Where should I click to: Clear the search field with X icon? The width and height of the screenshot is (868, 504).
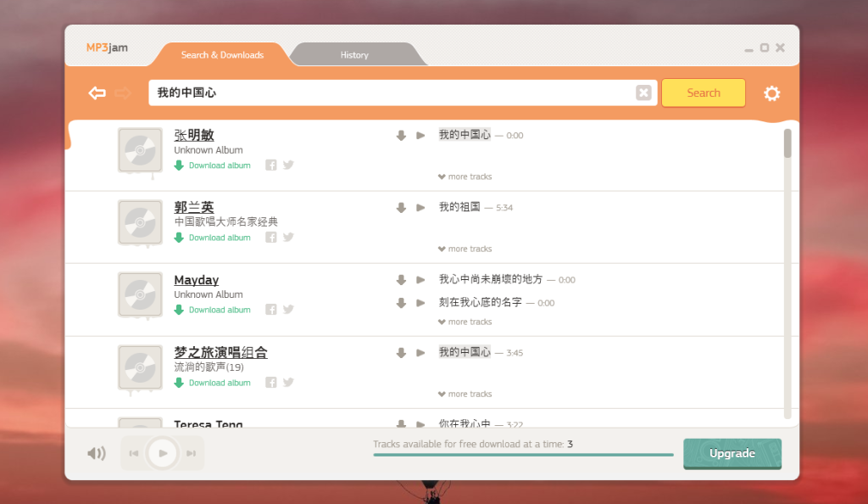(x=643, y=93)
